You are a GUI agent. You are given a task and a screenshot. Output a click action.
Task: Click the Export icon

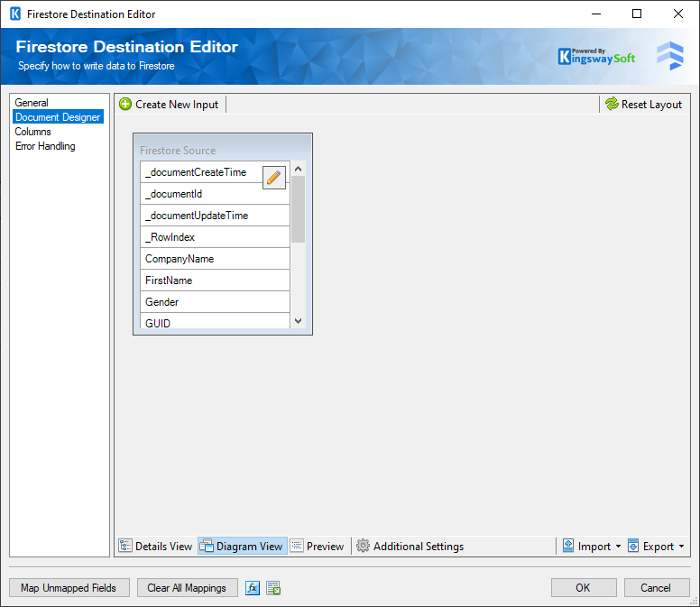click(633, 546)
